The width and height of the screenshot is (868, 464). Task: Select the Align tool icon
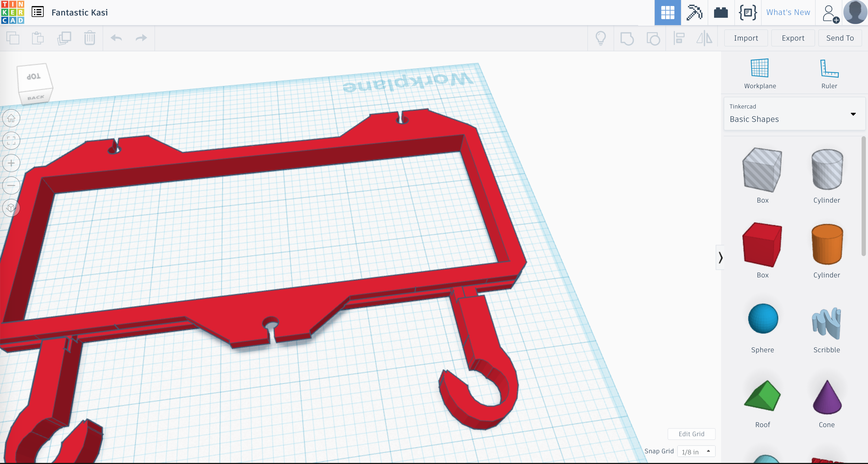tap(679, 38)
